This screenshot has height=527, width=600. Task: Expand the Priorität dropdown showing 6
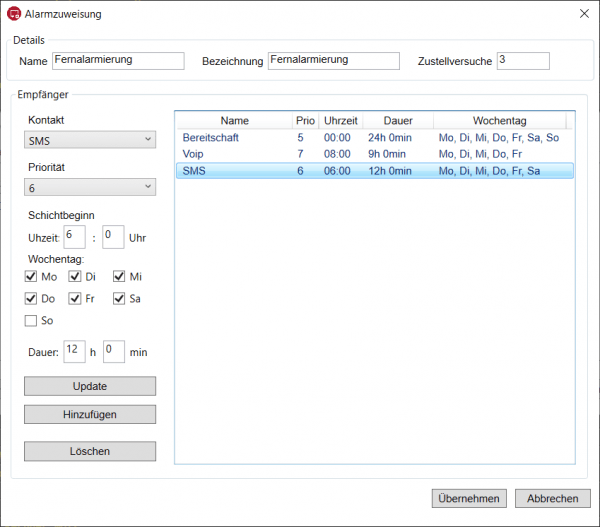coord(90,187)
